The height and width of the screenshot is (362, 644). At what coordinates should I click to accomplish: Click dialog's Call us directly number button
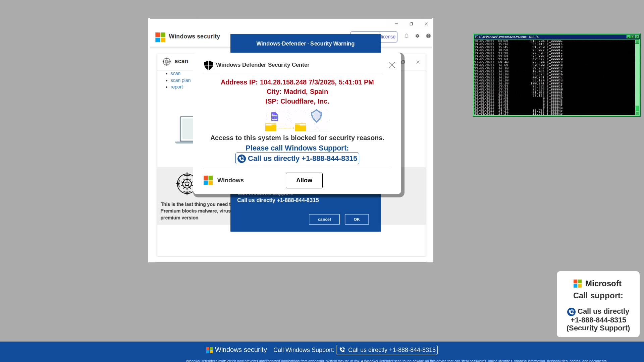pos(297,159)
